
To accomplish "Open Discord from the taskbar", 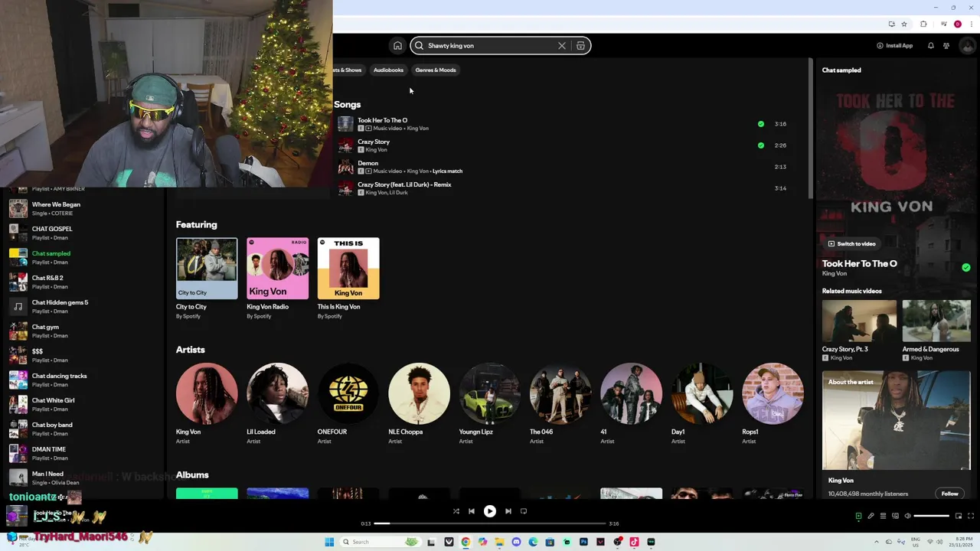I will (516, 542).
